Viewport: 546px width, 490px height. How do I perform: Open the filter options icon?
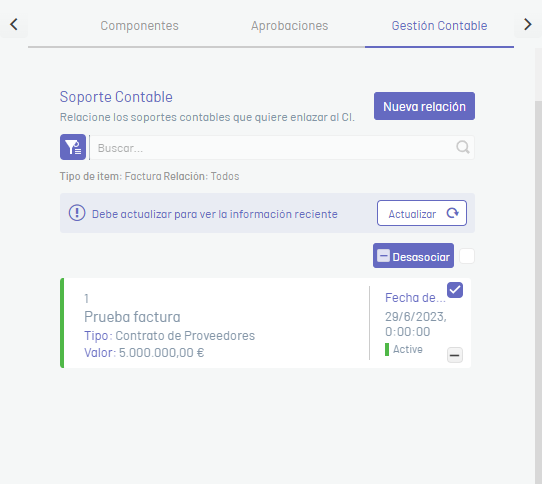click(73, 147)
